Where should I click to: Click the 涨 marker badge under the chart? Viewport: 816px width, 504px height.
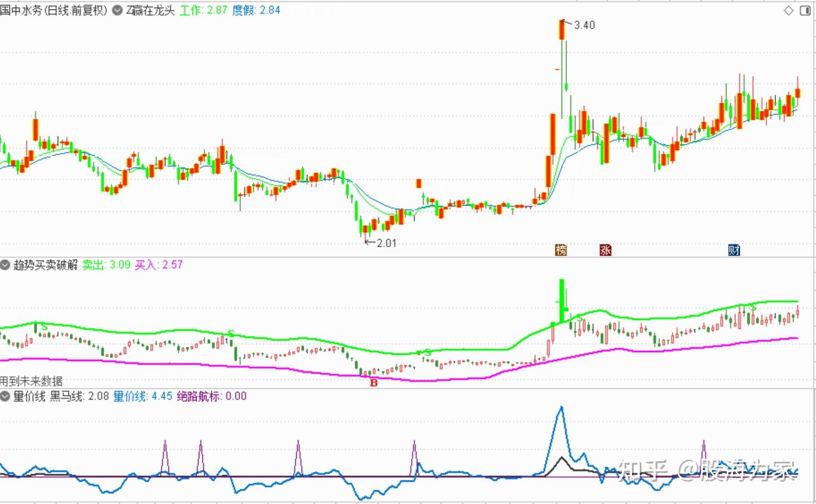(605, 250)
